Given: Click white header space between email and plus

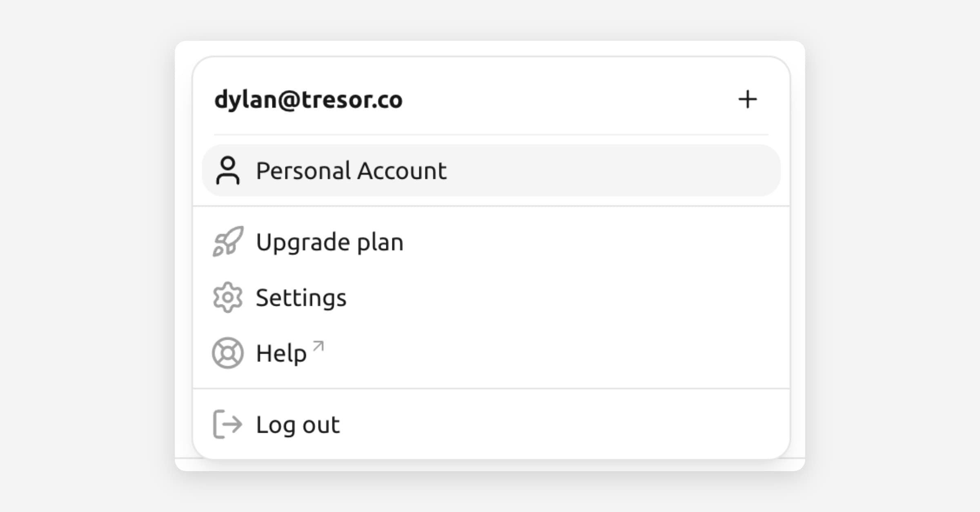Looking at the screenshot, I should [572, 100].
